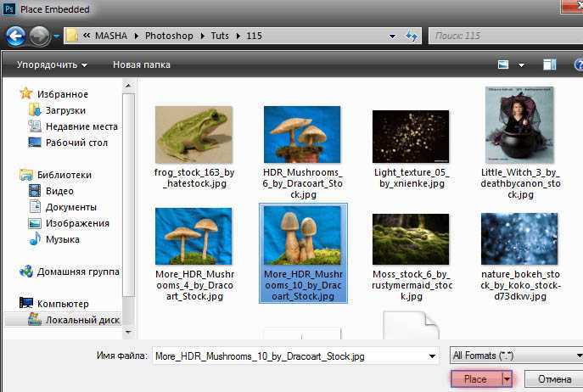Open Рабочий стол in navigation pane
Viewport: 583px width, 392px height.
[x=76, y=143]
